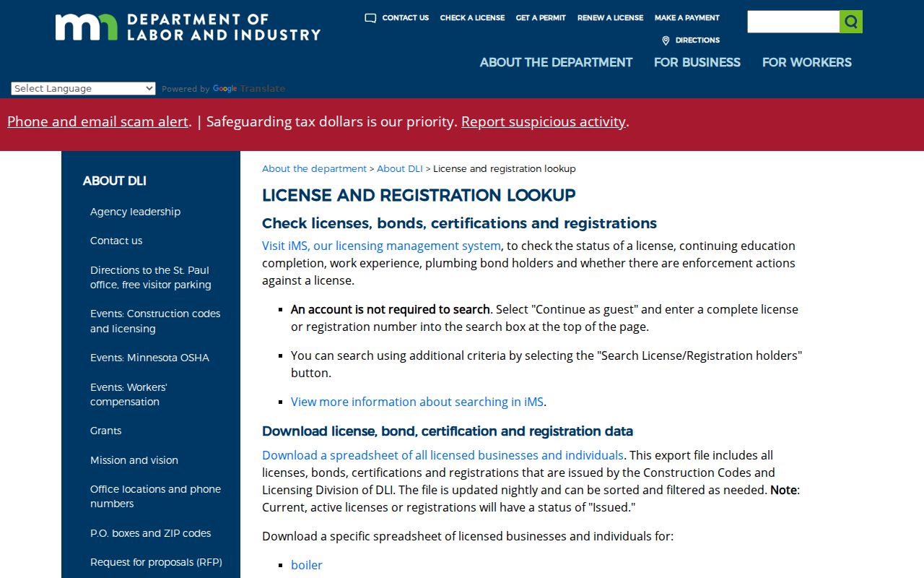Click 'About the department' breadcrumb
Viewport: 924px width, 578px height.
[x=314, y=168]
